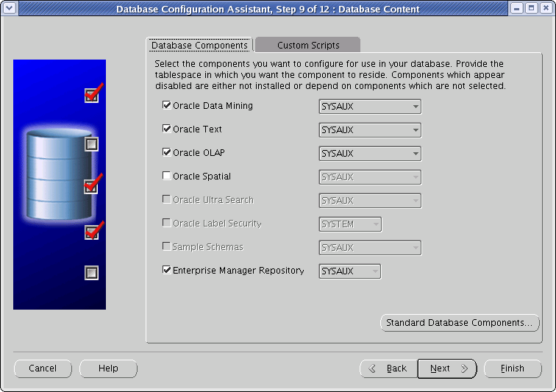Expand the Oracle OLAP tablespace dropdown
The width and height of the screenshot is (556, 392).
(370, 153)
